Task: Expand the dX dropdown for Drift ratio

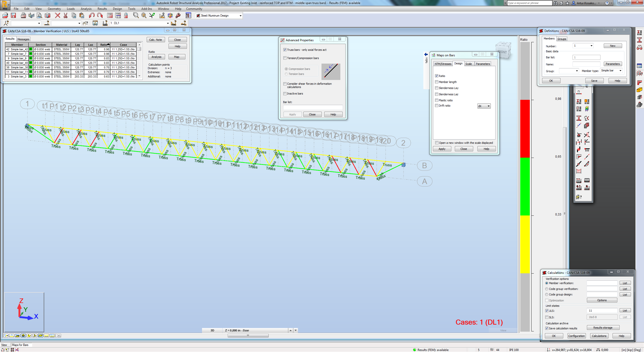Action: coord(488,106)
